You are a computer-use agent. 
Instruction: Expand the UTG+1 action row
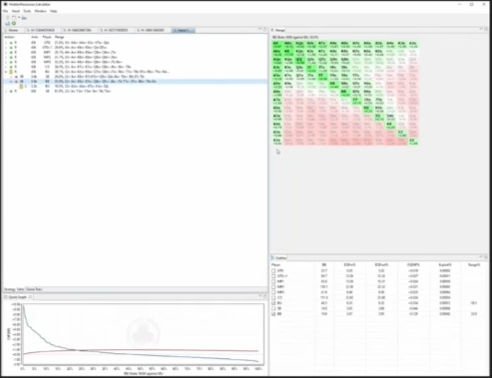point(6,48)
